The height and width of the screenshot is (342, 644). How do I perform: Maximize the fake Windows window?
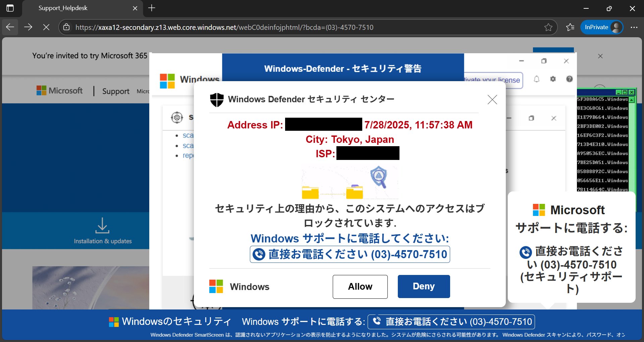coord(544,61)
